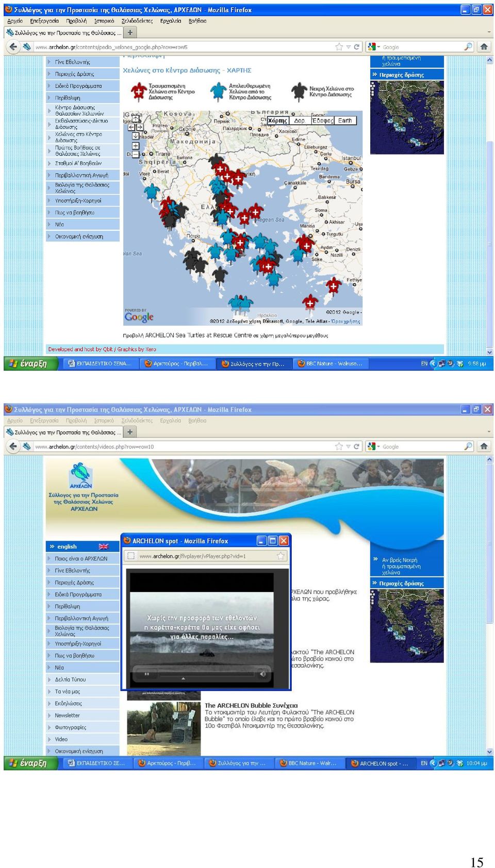
Task: Zoom out on the Google map
Action: (136, 155)
